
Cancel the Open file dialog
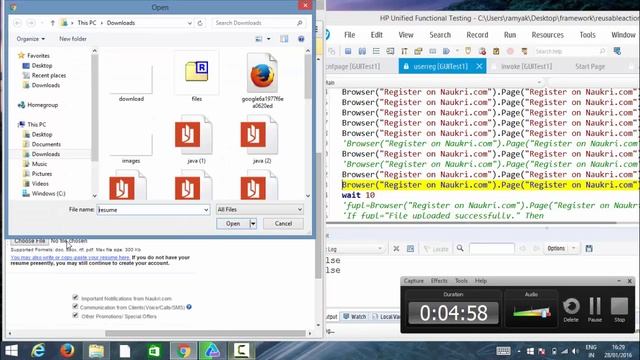pos(283,224)
